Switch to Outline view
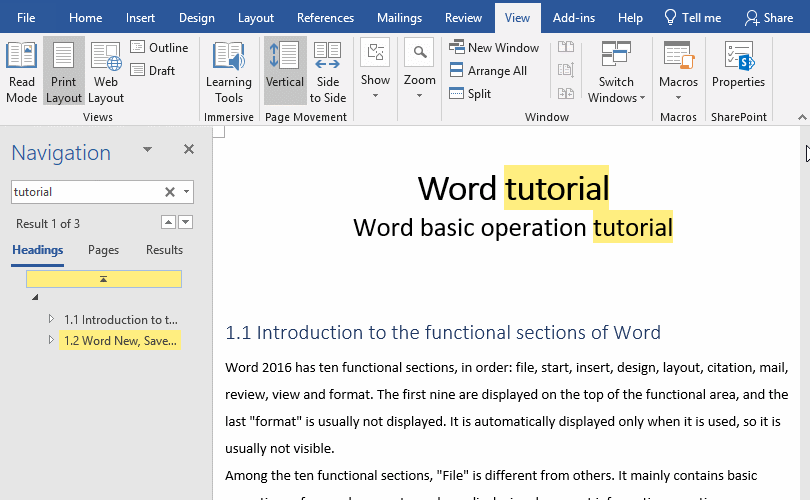Image resolution: width=810 pixels, height=500 pixels. click(159, 48)
